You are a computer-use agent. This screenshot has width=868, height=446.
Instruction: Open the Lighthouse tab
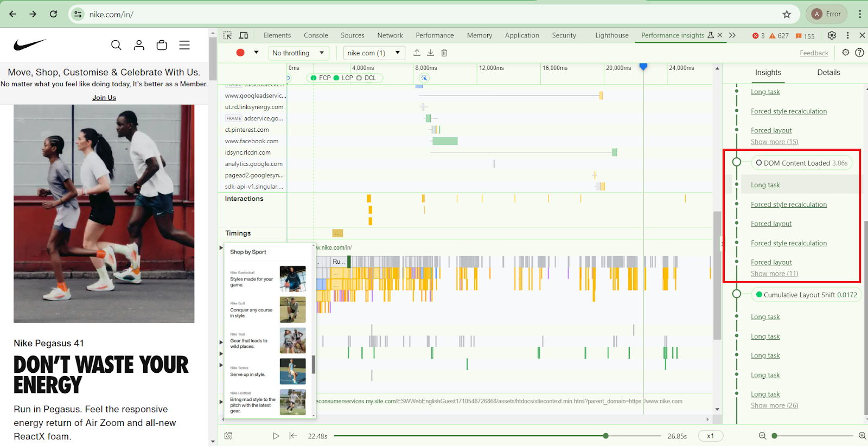click(x=612, y=35)
